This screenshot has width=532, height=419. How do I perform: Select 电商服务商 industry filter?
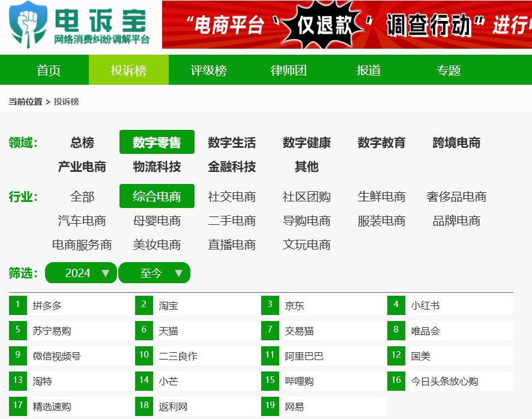tap(82, 245)
